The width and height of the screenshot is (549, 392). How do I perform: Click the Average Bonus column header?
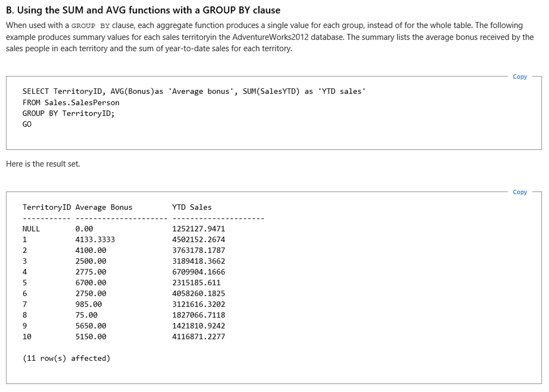104,207
